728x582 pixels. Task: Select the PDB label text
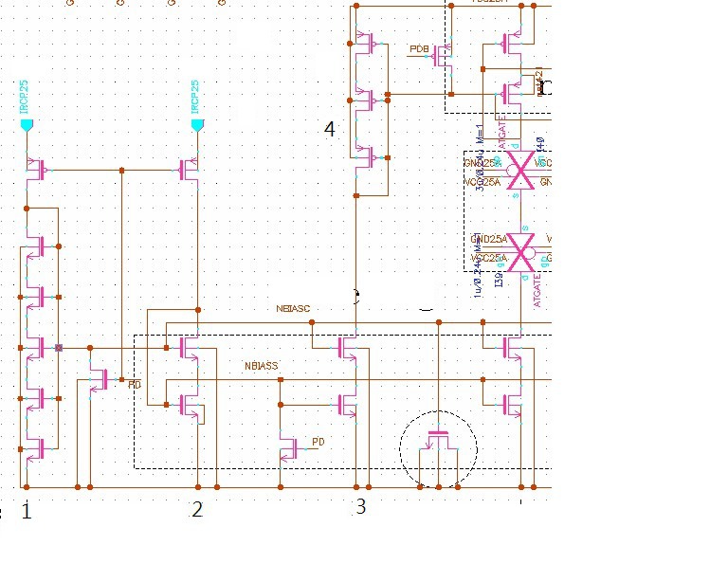pos(419,48)
